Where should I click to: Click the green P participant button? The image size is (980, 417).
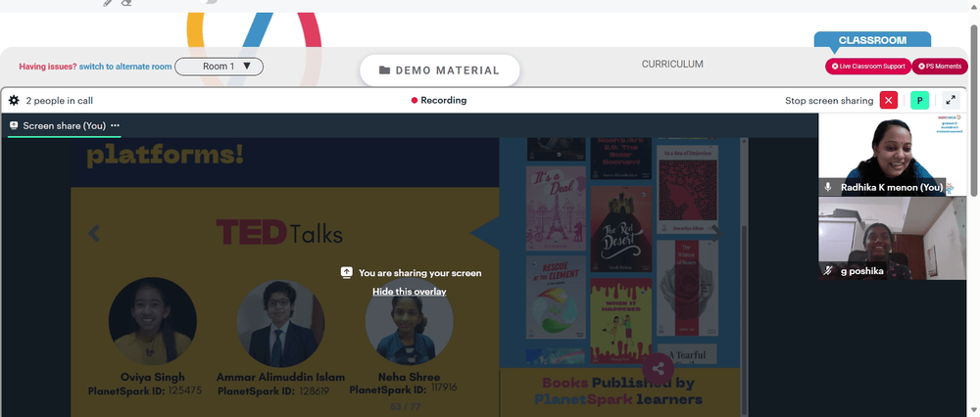coord(920,101)
